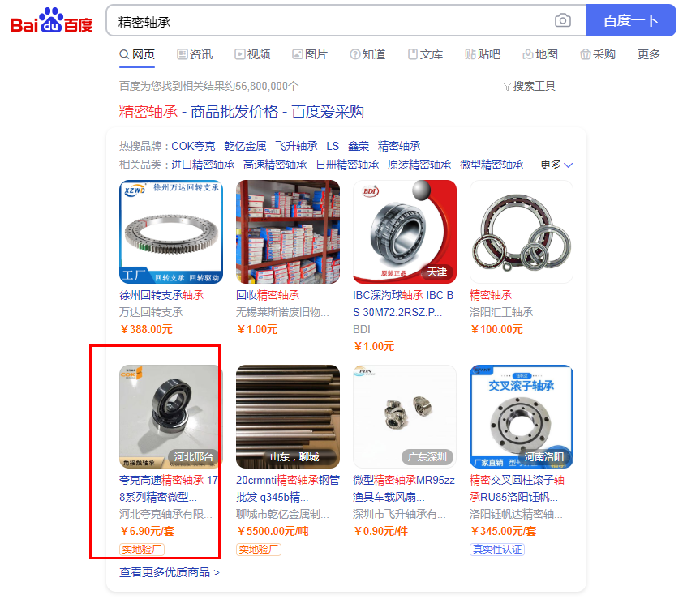Select the 知道 tab
The width and height of the screenshot is (700, 599).
tap(367, 54)
